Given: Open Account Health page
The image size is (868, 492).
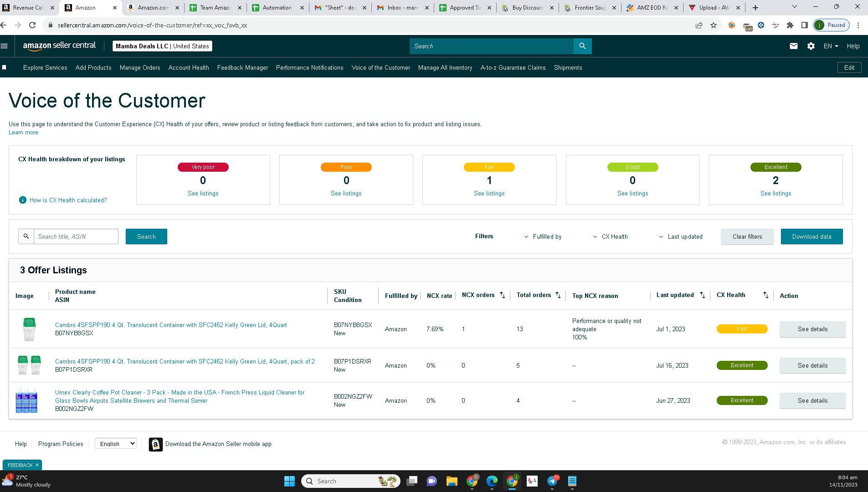Looking at the screenshot, I should point(189,67).
